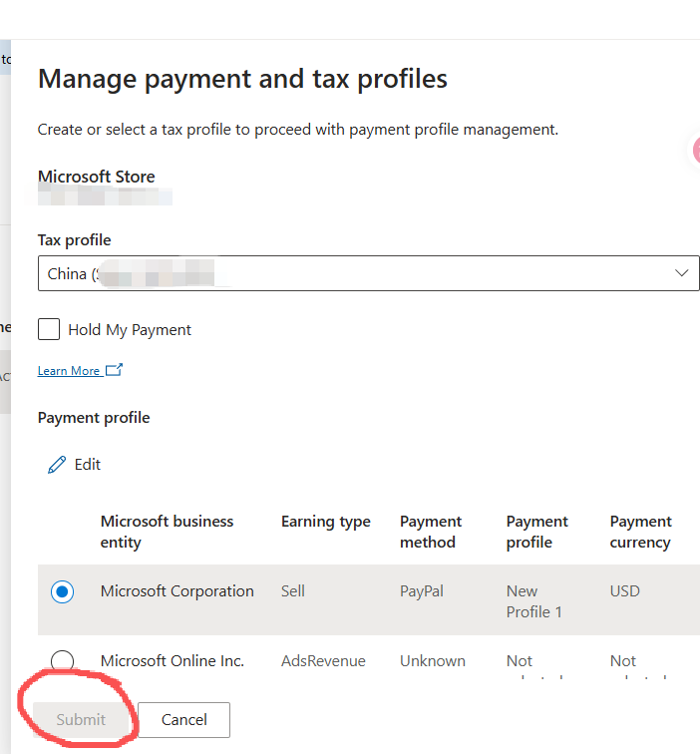Click the Manage payment and tax profiles title
Image resolution: width=700 pixels, height=754 pixels.
click(242, 80)
